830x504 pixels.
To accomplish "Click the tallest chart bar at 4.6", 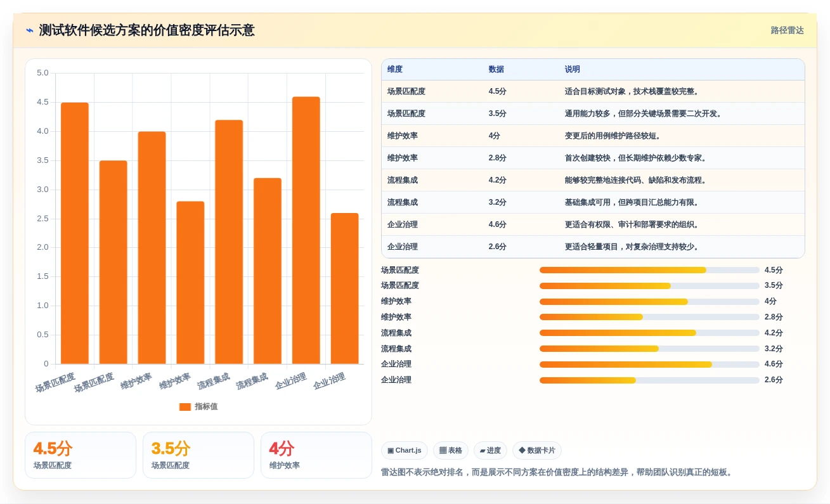I will pos(306,230).
